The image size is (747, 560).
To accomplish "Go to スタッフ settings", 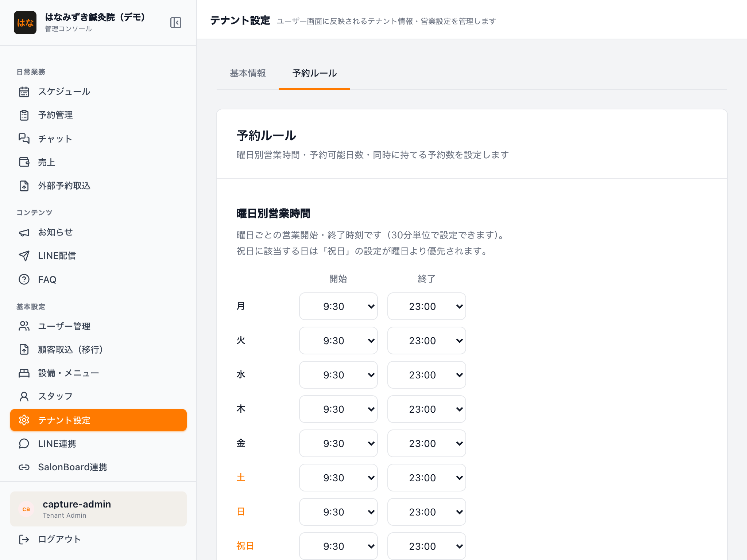I will (x=98, y=396).
